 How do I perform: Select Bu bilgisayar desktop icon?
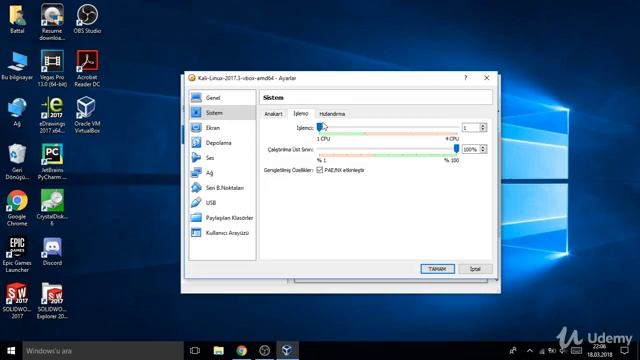point(17,65)
